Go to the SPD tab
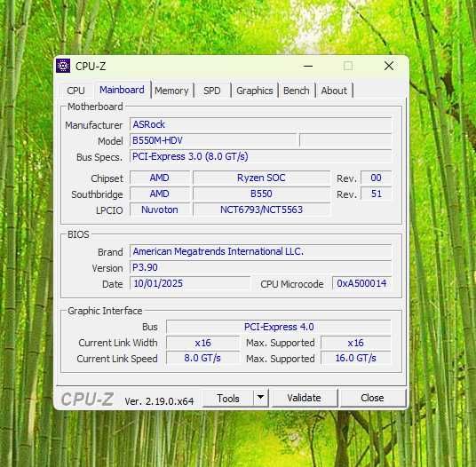 point(212,91)
